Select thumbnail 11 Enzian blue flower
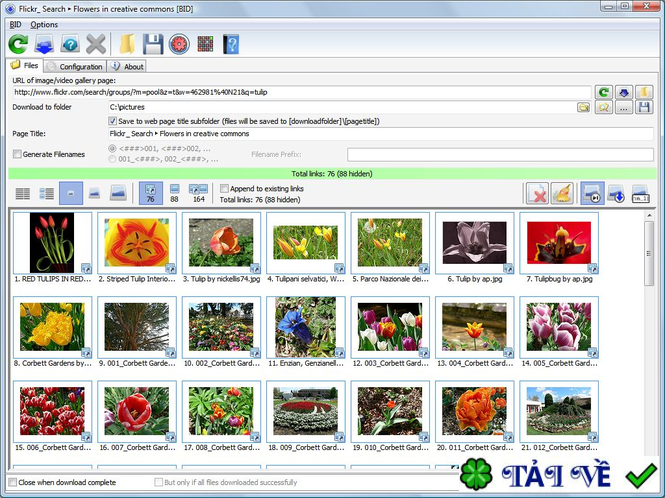The image size is (665, 498). click(x=306, y=327)
